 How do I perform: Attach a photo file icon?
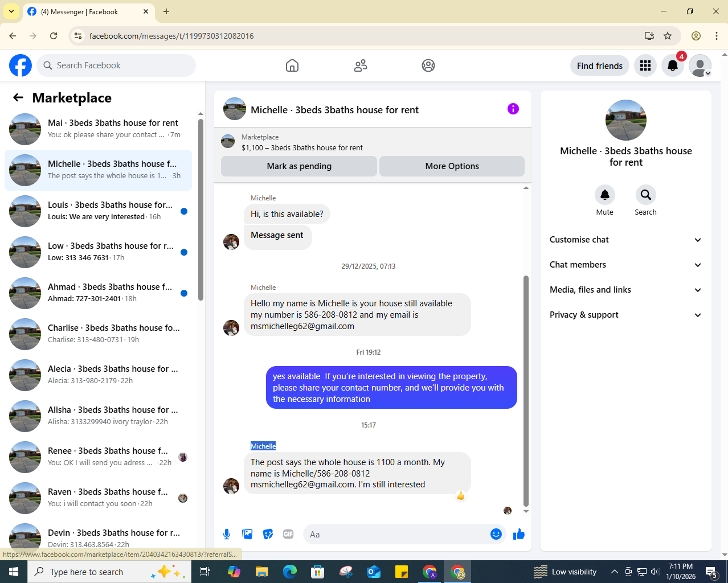pos(247,534)
